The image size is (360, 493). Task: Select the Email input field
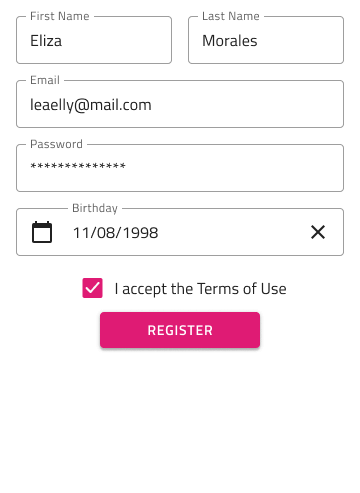point(180,104)
